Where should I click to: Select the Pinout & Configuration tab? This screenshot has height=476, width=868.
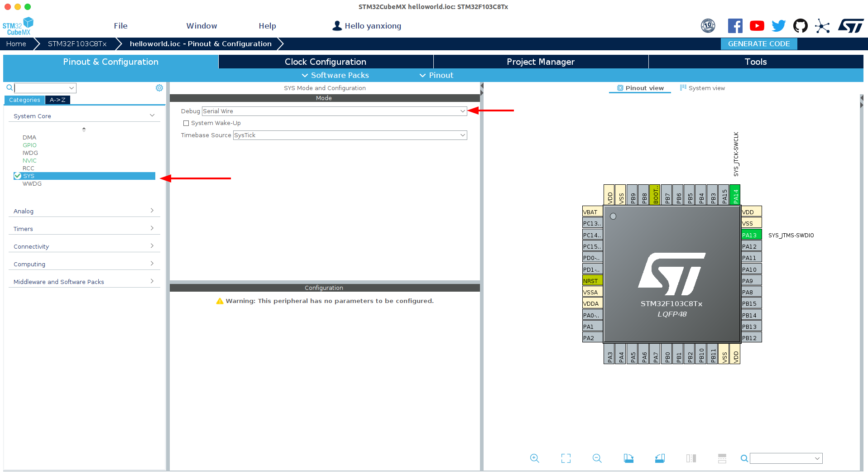(x=110, y=62)
